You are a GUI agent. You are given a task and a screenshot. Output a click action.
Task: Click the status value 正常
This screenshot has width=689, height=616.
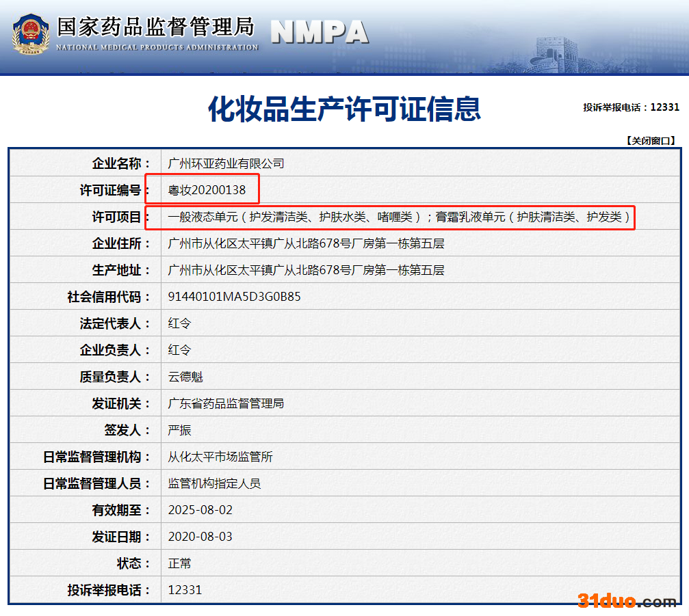point(179,563)
